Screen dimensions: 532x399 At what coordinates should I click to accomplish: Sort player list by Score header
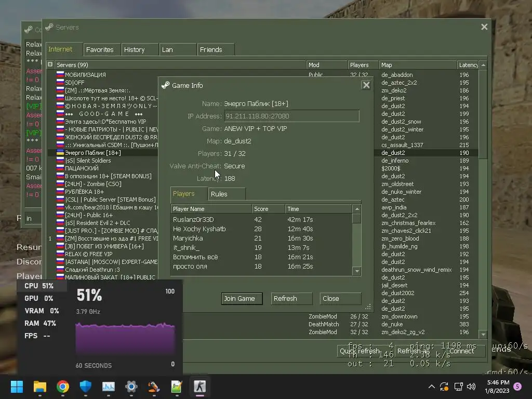point(269,209)
